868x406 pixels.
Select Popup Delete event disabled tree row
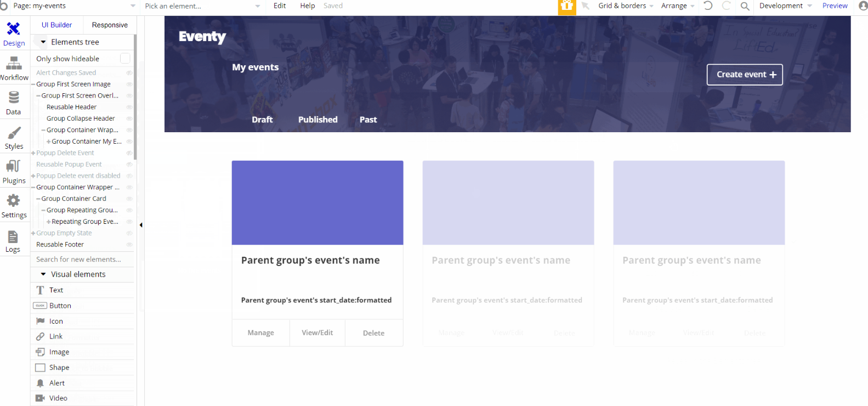pos(78,176)
